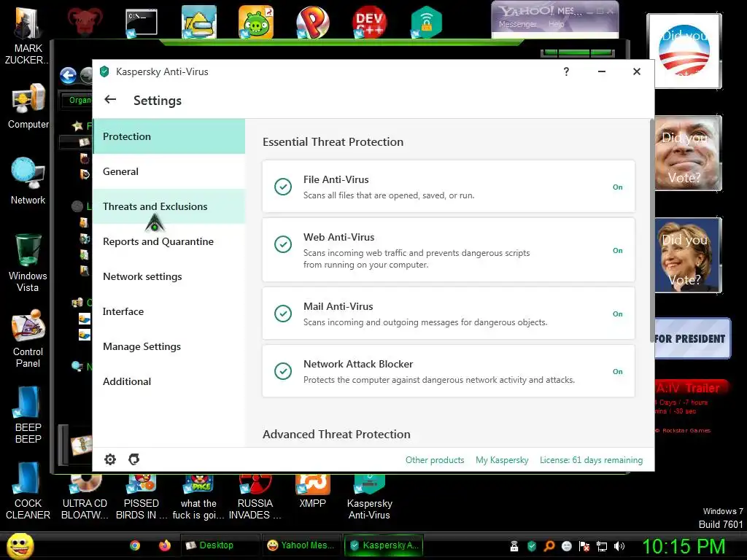
Task: Click Kaspersky taskbar window button
Action: pyautogui.click(x=384, y=545)
